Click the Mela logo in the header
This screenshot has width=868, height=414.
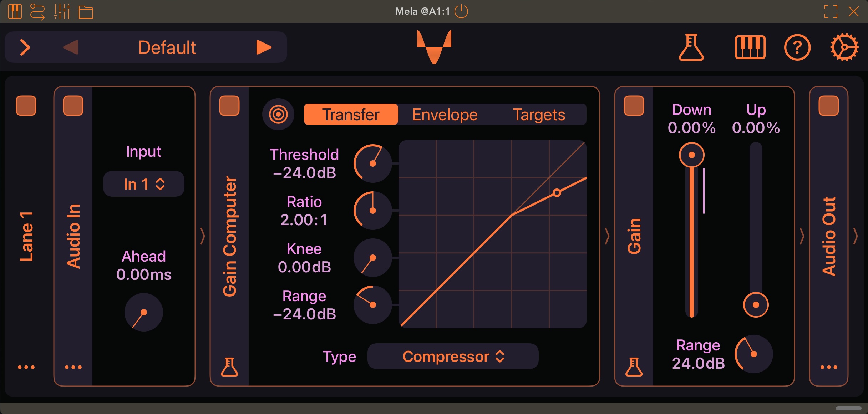pyautogui.click(x=434, y=47)
